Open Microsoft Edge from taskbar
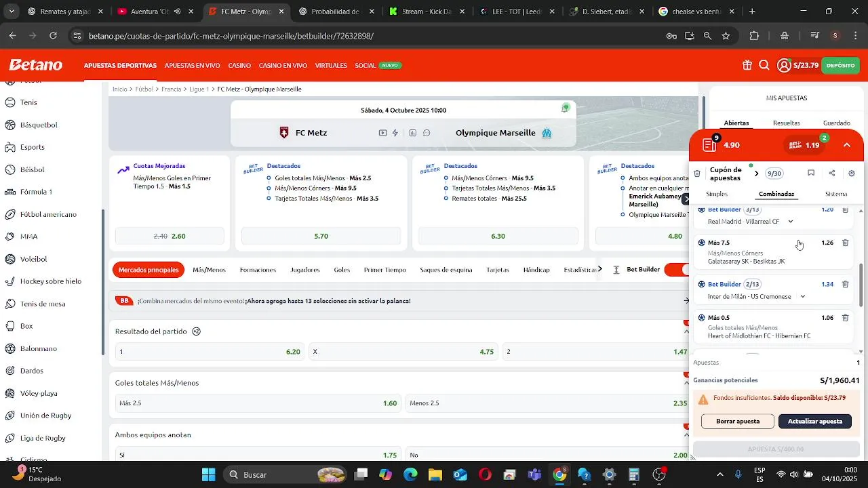This screenshot has width=868, height=488. click(x=410, y=474)
